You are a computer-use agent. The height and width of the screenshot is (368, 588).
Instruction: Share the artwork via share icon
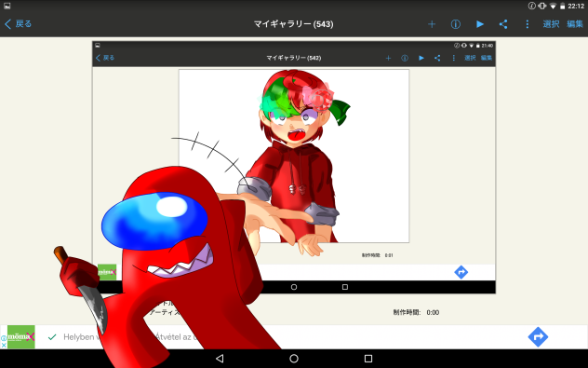[503, 24]
